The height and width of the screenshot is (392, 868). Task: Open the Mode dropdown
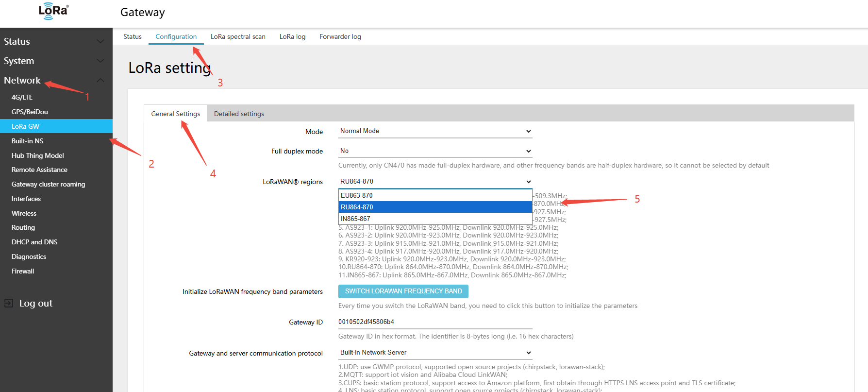pos(435,131)
